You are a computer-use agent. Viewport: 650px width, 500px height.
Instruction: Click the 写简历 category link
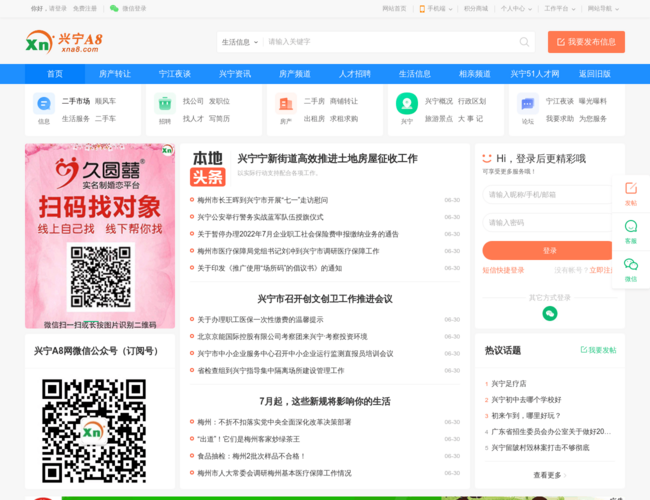point(219,119)
